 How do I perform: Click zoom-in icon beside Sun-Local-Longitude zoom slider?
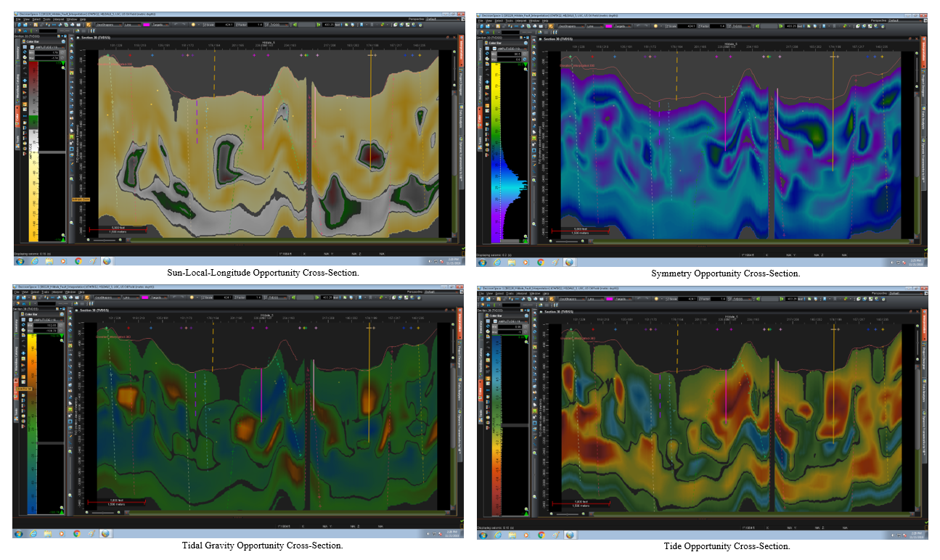(x=121, y=239)
